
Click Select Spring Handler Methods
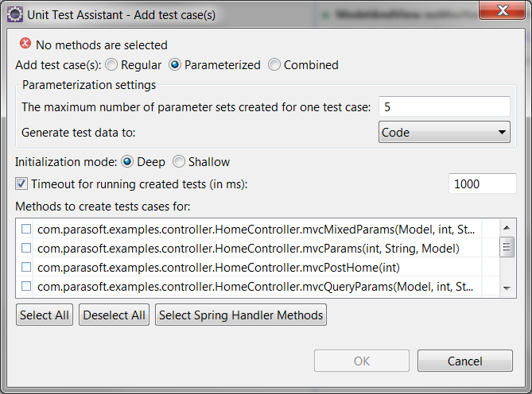[x=241, y=315]
